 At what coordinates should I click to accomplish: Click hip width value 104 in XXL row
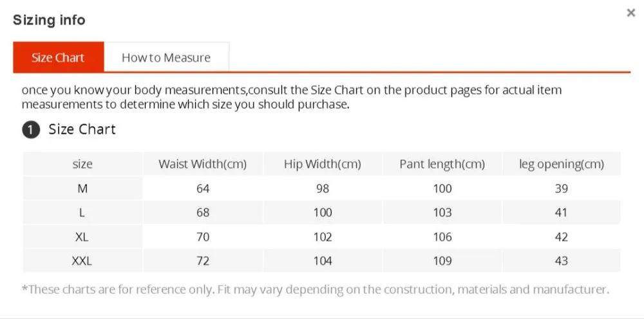tap(322, 260)
